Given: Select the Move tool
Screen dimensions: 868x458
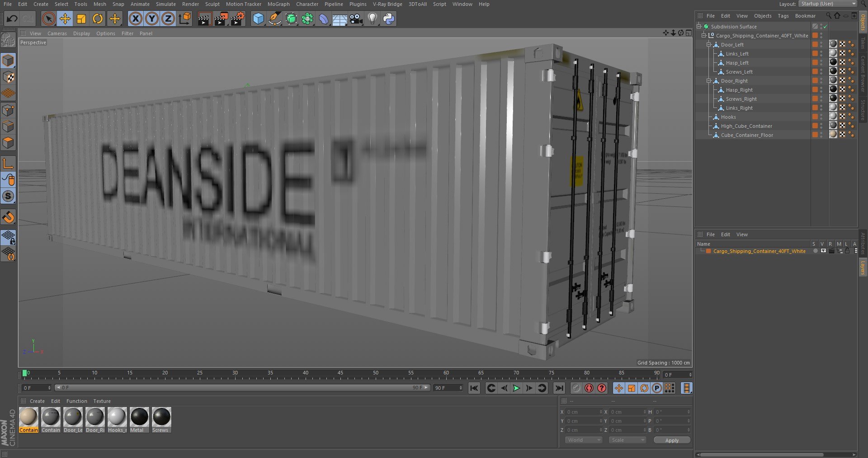Looking at the screenshot, I should click(x=65, y=19).
